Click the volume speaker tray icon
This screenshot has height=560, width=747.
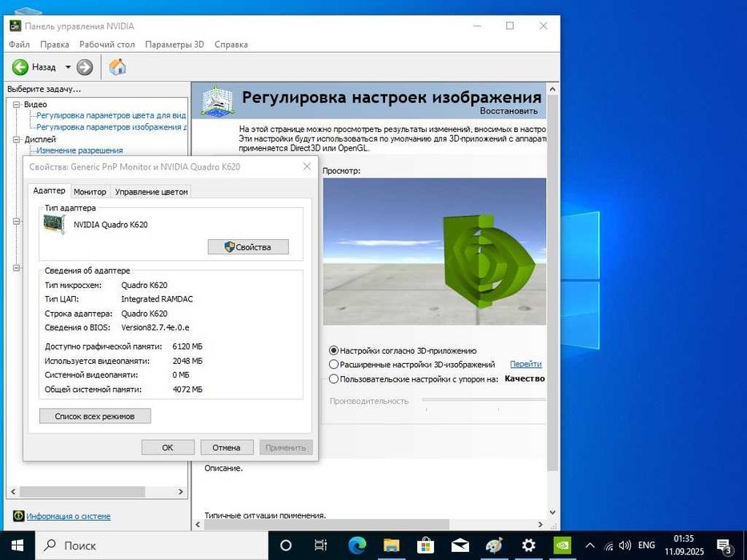pos(625,546)
